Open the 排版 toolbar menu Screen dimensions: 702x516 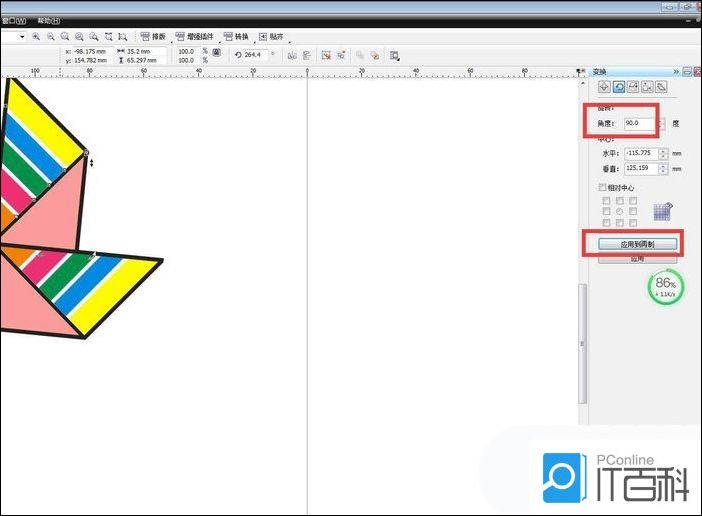click(153, 36)
